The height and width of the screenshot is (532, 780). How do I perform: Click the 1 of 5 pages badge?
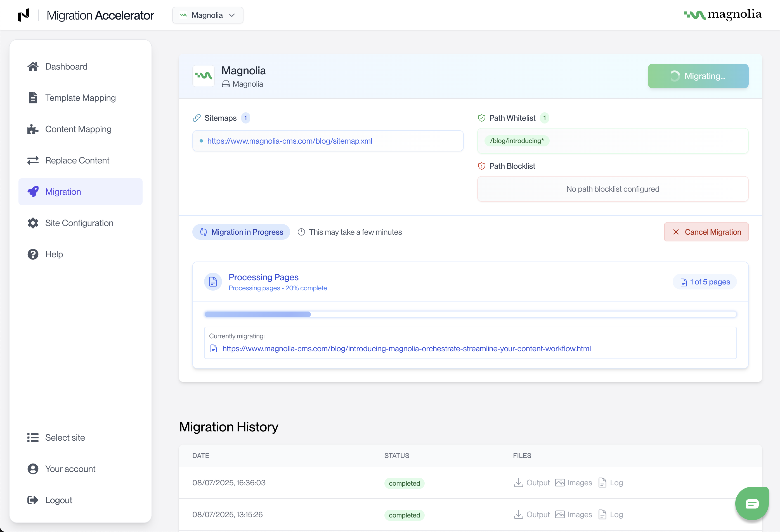pyautogui.click(x=705, y=282)
